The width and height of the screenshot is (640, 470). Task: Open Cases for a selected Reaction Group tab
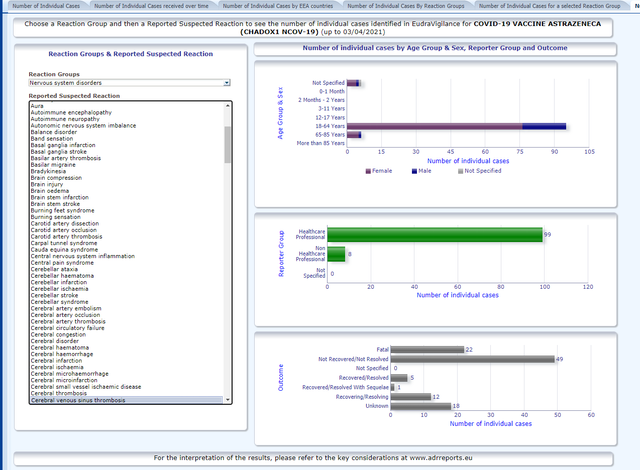(x=549, y=6)
